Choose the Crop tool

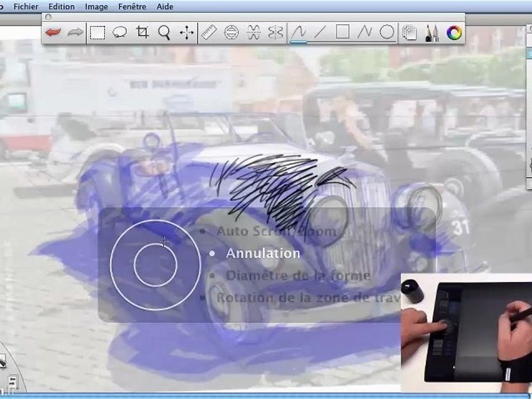point(142,33)
